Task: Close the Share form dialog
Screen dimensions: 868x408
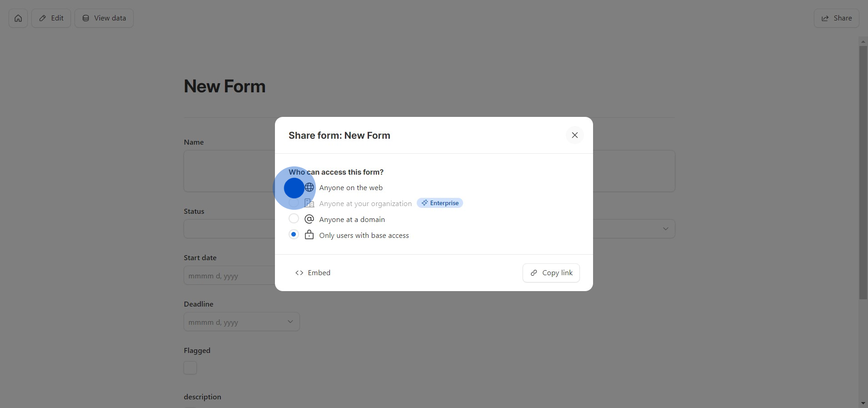Action: [574, 135]
